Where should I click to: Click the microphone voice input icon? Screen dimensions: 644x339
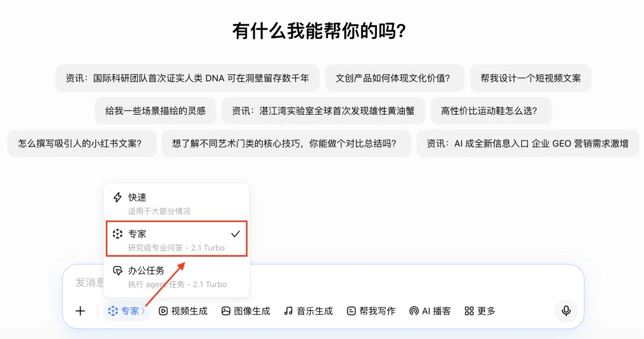[x=566, y=310]
